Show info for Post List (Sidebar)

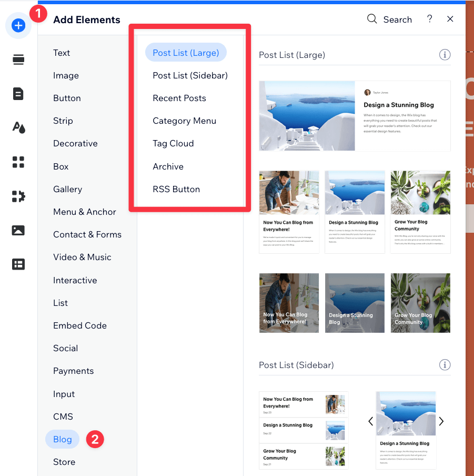click(445, 365)
